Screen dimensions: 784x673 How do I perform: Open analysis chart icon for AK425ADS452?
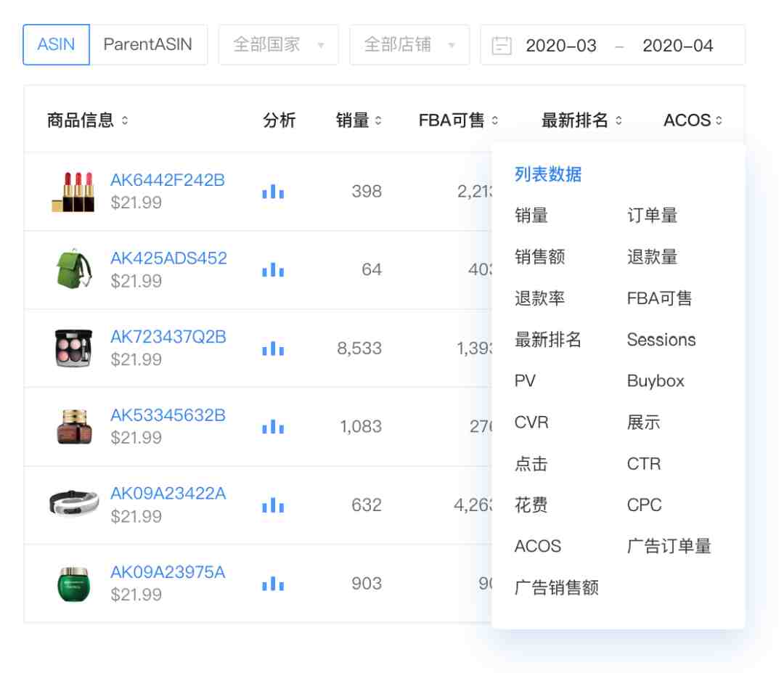coord(273,270)
